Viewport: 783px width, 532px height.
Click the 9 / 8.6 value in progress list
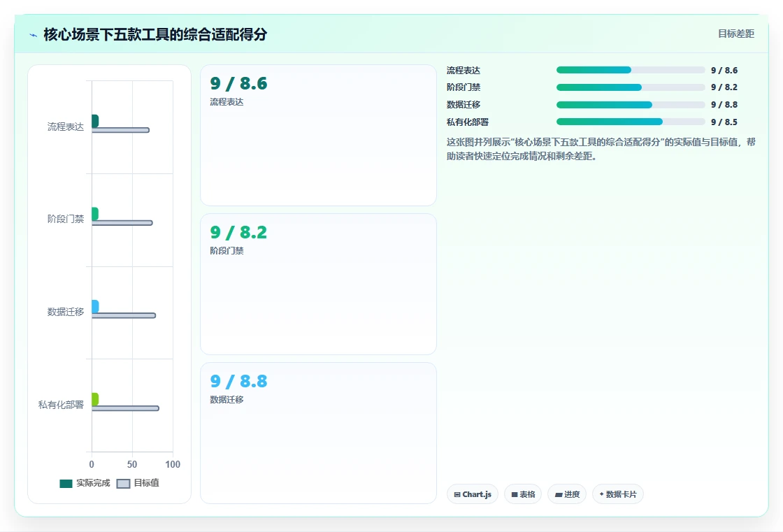pyautogui.click(x=724, y=71)
